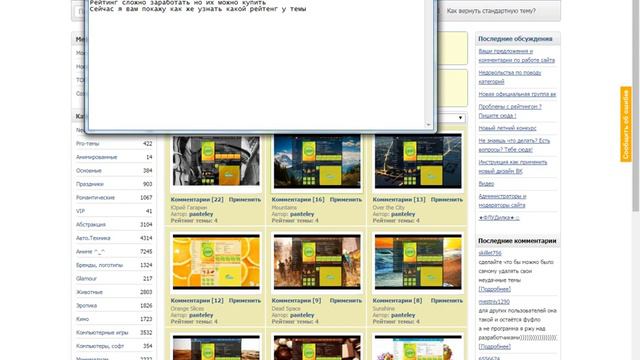Open 'Комментарии [22]' link

pos(197,200)
